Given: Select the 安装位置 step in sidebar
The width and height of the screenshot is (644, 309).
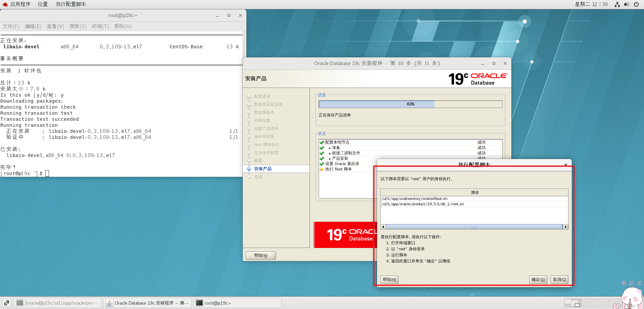Looking at the screenshot, I should 262,120.
